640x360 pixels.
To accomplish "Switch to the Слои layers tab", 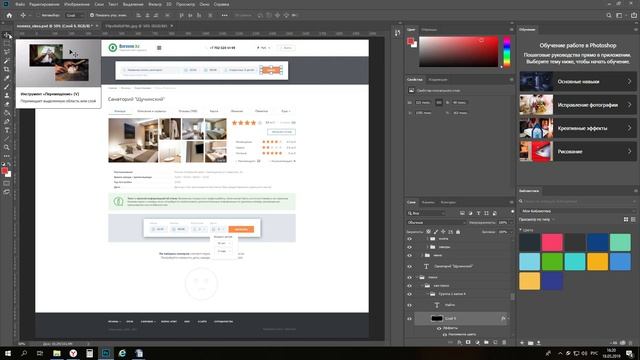I will [x=411, y=202].
